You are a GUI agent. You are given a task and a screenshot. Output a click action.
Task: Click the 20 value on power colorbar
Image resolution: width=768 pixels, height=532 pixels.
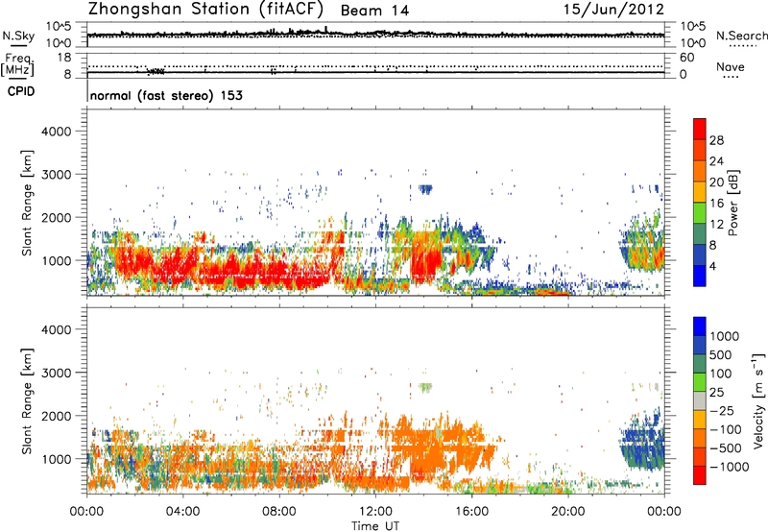(x=716, y=182)
